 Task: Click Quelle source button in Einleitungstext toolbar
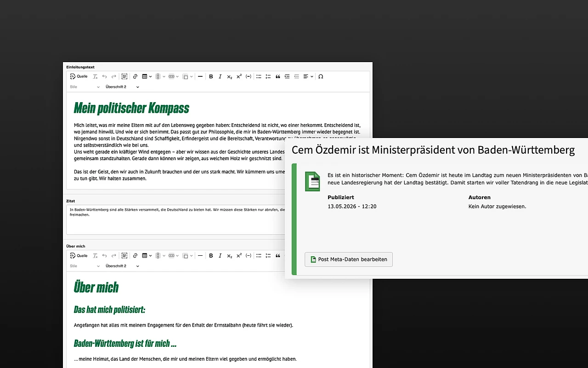click(x=79, y=76)
